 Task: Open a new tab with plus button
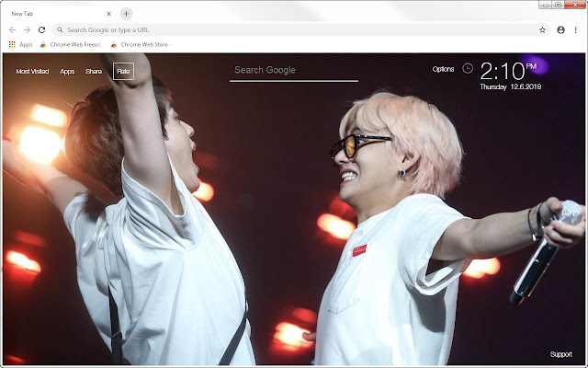click(x=127, y=14)
